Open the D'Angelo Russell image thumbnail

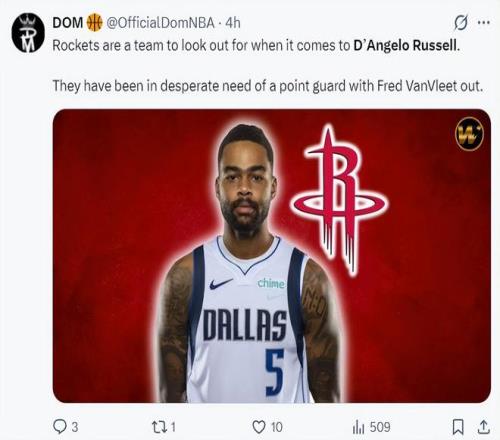pos(272,256)
